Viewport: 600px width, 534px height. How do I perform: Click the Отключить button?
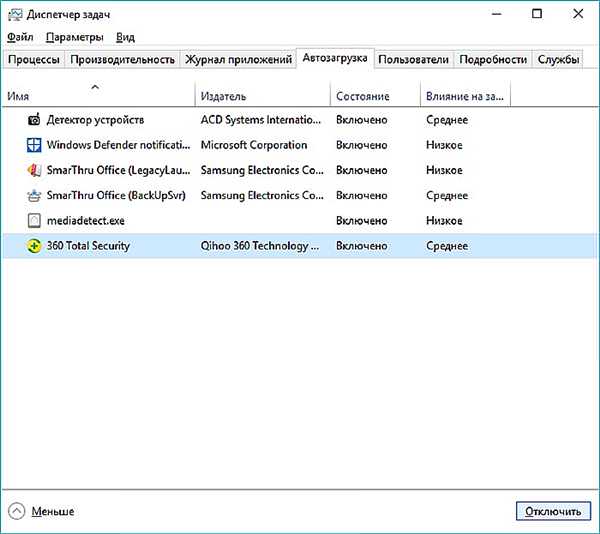click(x=553, y=511)
